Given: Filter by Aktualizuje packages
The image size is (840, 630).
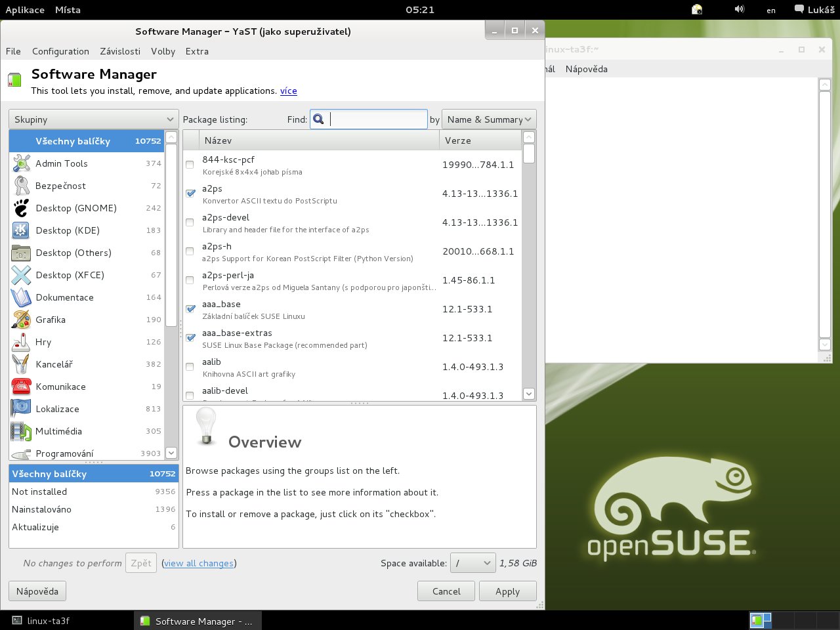Looking at the screenshot, I should point(93,527).
